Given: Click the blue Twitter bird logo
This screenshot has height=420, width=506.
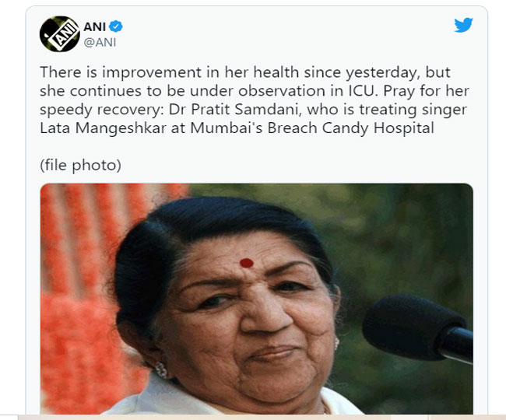Looking at the screenshot, I should tap(463, 25).
